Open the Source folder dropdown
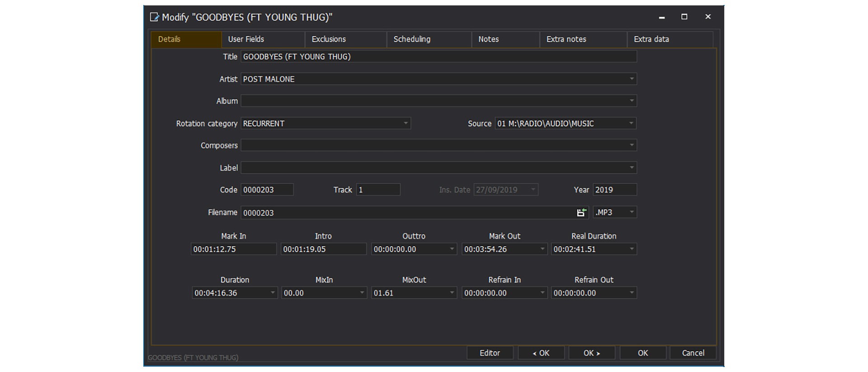Viewport: 868px width, 372px height. (x=632, y=123)
